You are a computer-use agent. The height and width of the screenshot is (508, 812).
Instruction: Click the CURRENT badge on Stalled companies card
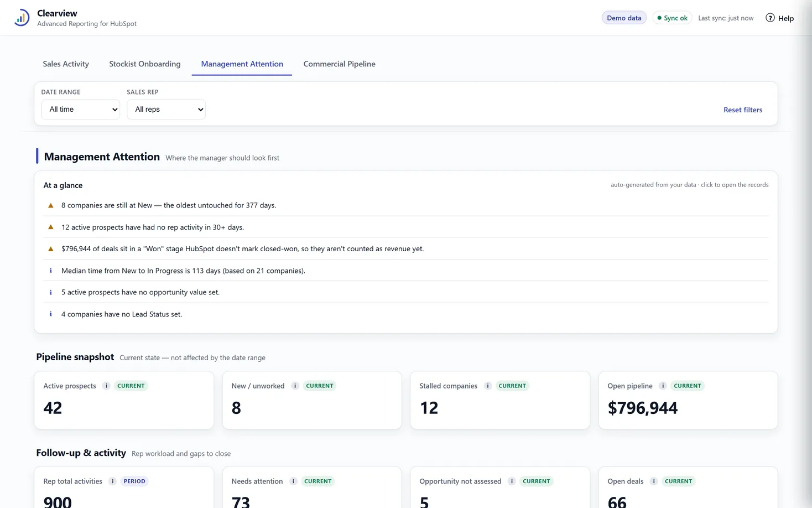pyautogui.click(x=512, y=386)
